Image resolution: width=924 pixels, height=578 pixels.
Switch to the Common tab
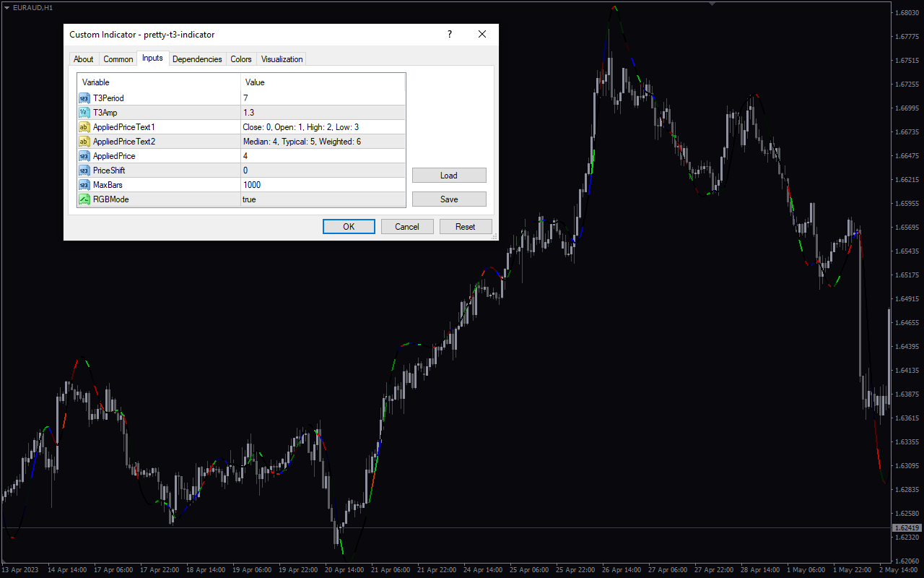pyautogui.click(x=118, y=59)
